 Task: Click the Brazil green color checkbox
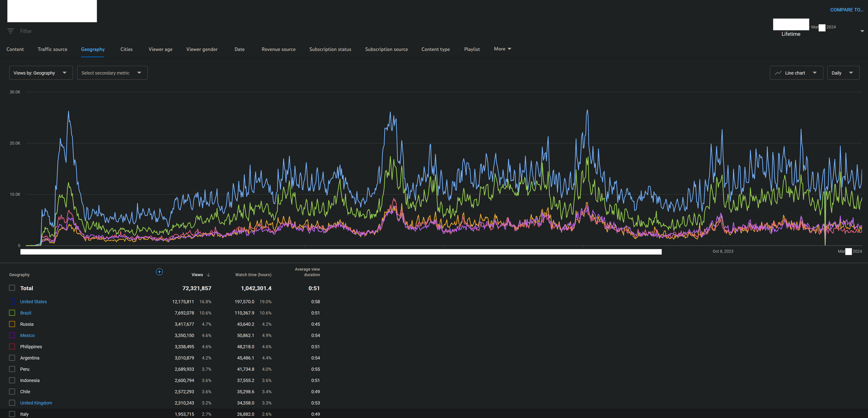click(12, 313)
